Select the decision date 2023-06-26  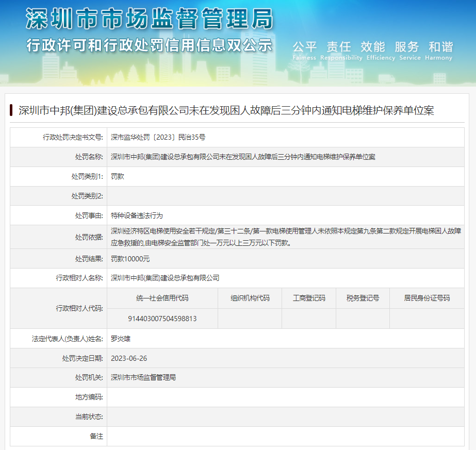point(129,358)
